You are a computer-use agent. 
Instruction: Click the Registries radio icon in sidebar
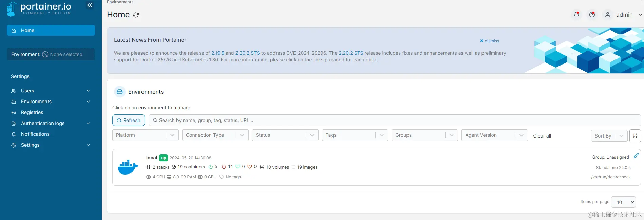(14, 113)
